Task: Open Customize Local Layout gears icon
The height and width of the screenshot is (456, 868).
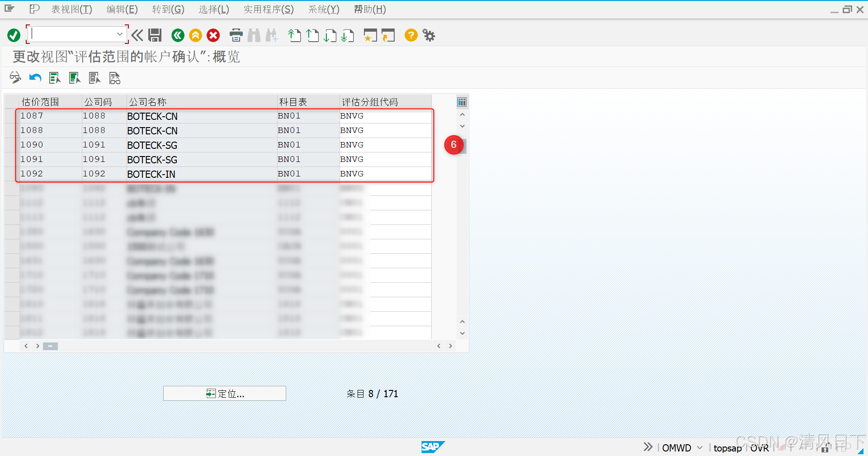Action: point(428,35)
